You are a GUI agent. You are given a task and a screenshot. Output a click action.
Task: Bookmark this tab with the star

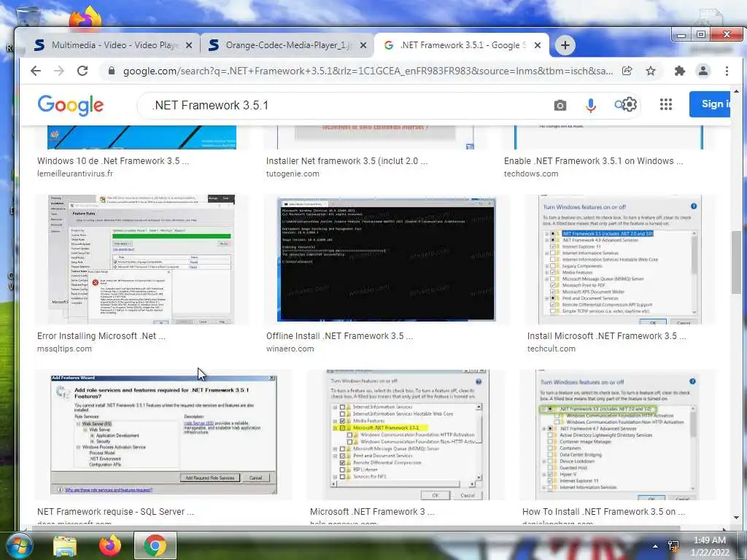pyautogui.click(x=651, y=71)
